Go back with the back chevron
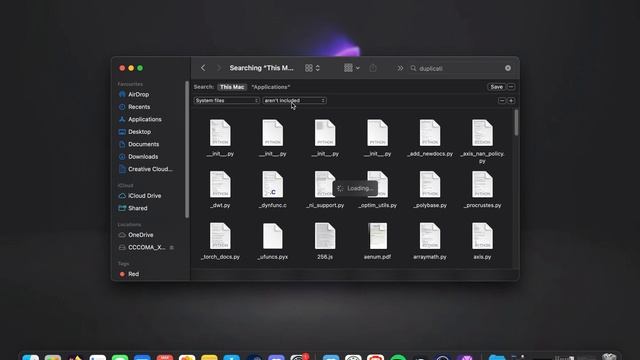The height and width of the screenshot is (360, 640). click(x=203, y=68)
